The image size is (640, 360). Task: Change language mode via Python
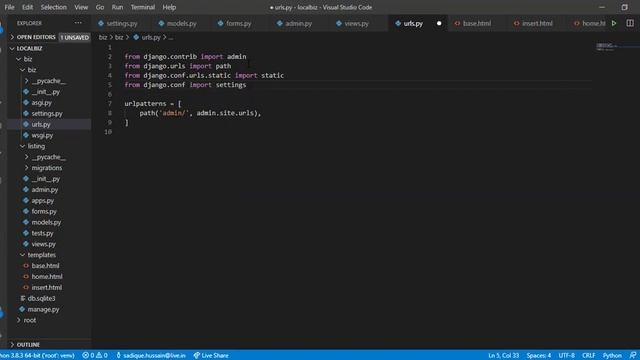(x=612, y=355)
